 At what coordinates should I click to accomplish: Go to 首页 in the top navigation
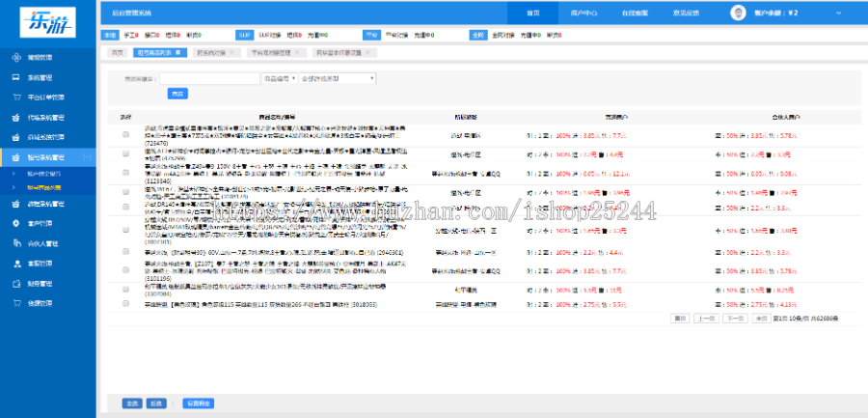[x=532, y=13]
